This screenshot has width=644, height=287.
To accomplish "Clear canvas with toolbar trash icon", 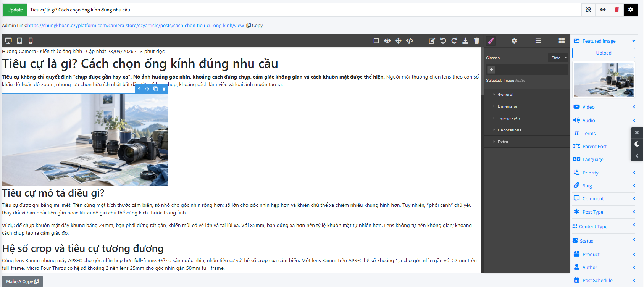I will coord(476,40).
